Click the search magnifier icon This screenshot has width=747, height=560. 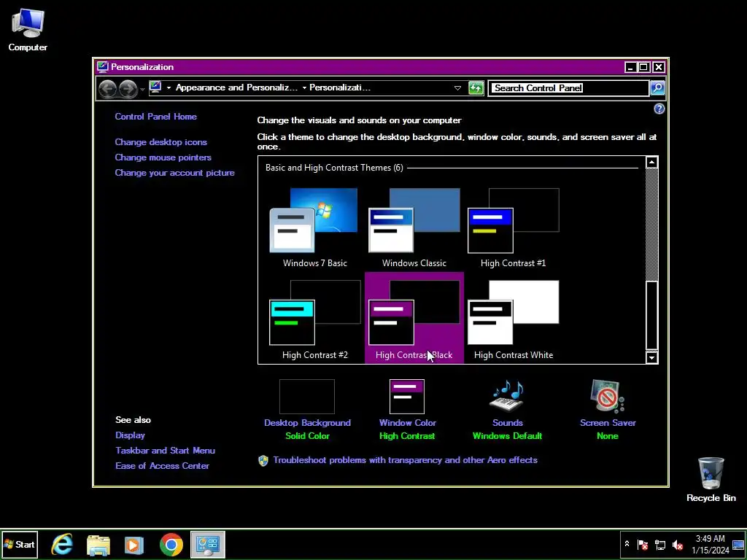tap(657, 88)
